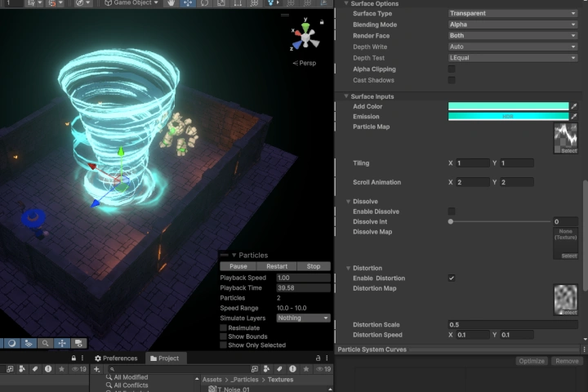Open the Depth Test dropdown
Image resolution: width=588 pixels, height=392 pixels.
[513, 58]
